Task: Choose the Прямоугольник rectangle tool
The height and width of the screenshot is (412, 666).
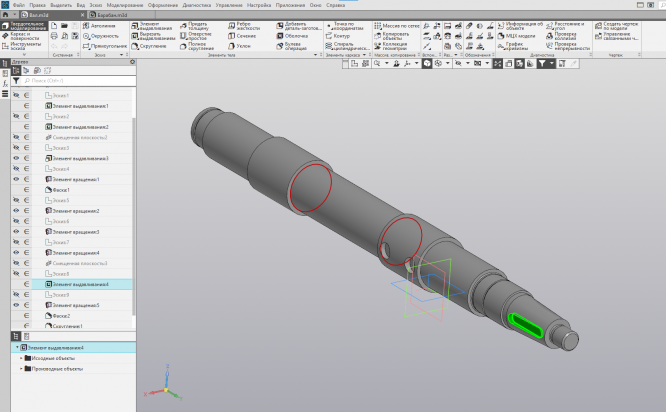Action: (x=106, y=45)
